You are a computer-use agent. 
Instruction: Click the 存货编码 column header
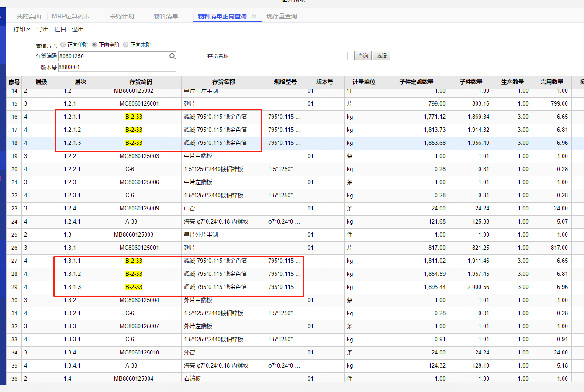[141, 82]
